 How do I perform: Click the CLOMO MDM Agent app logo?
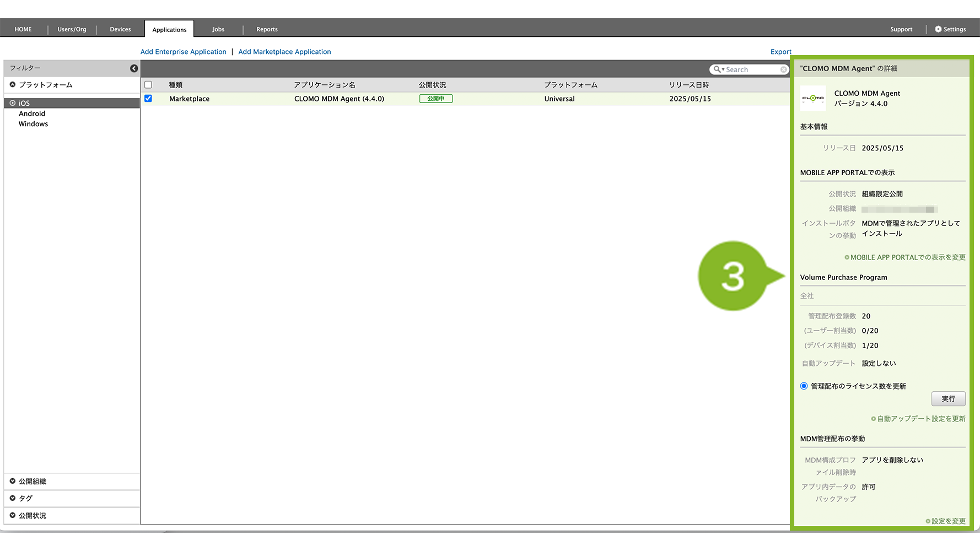[x=813, y=99]
